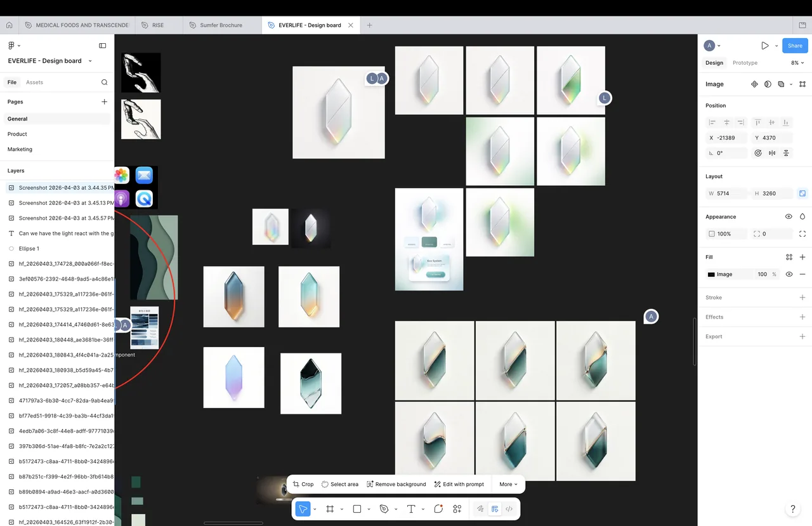
Task: Go to the home icon in tab bar
Action: [x=10, y=25]
